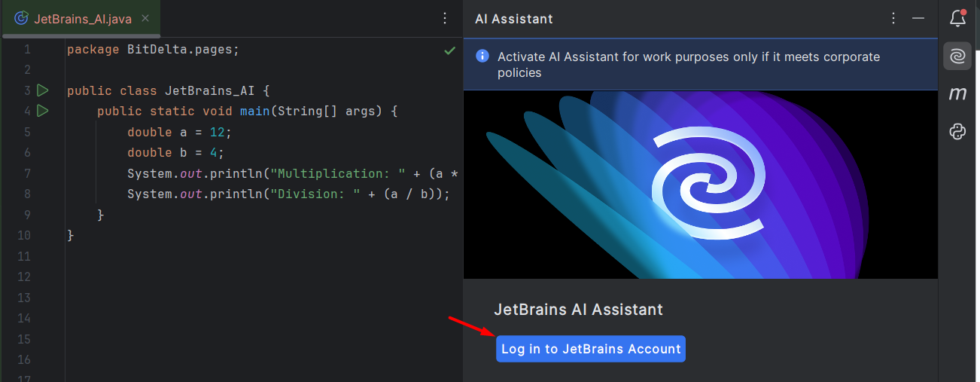The height and width of the screenshot is (382, 980).
Task: Click 'double a = 12;' code line
Action: pos(179,132)
